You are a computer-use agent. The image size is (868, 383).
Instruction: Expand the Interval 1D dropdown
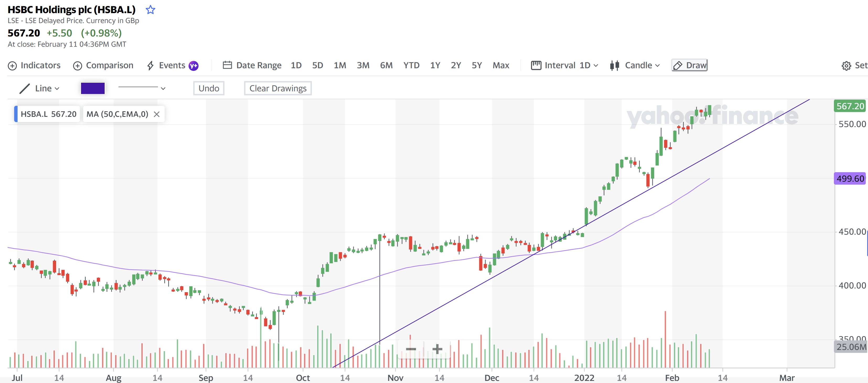[596, 65]
